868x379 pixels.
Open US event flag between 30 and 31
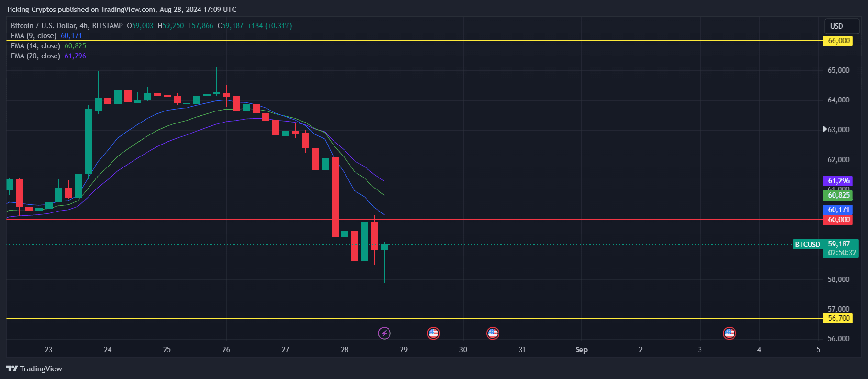point(492,333)
